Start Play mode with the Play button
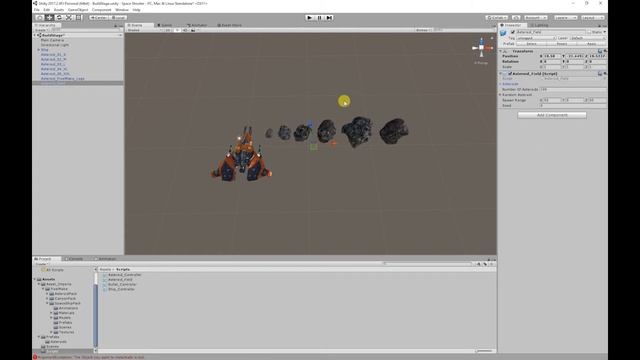The image size is (640, 360). pos(309,18)
